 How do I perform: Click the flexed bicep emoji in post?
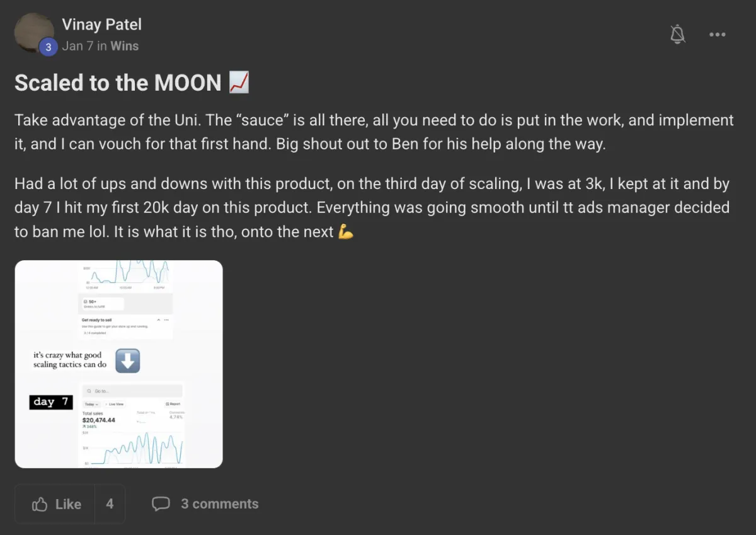pyautogui.click(x=346, y=232)
